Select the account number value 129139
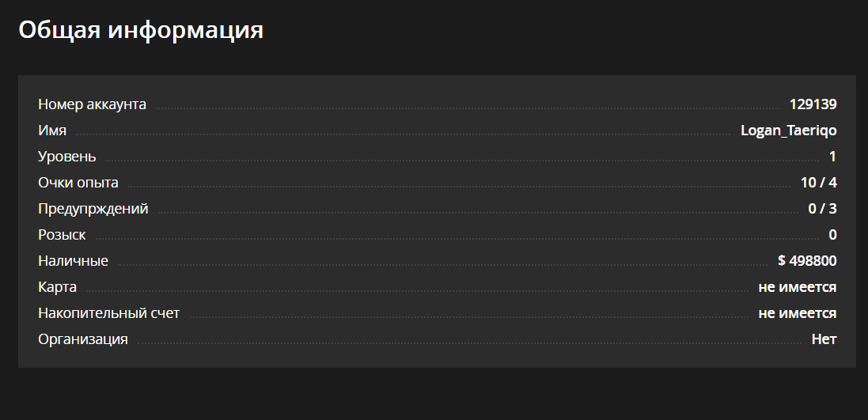This screenshot has width=868, height=420. (x=813, y=104)
